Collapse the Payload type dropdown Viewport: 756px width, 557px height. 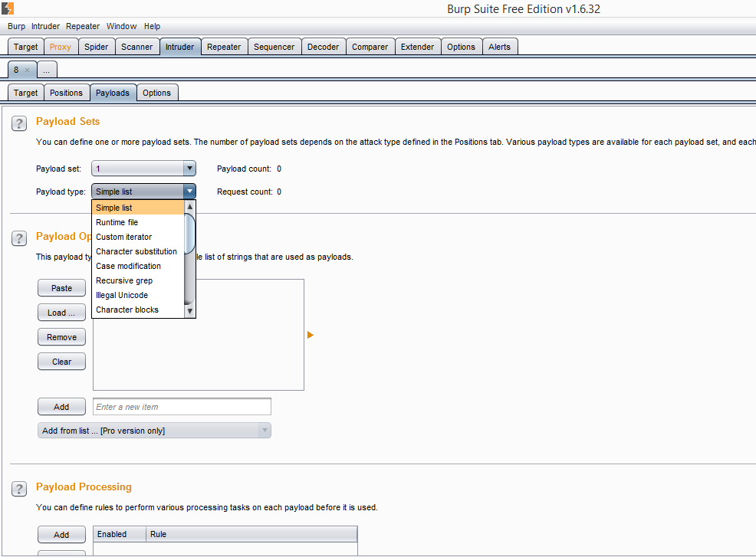click(x=189, y=192)
